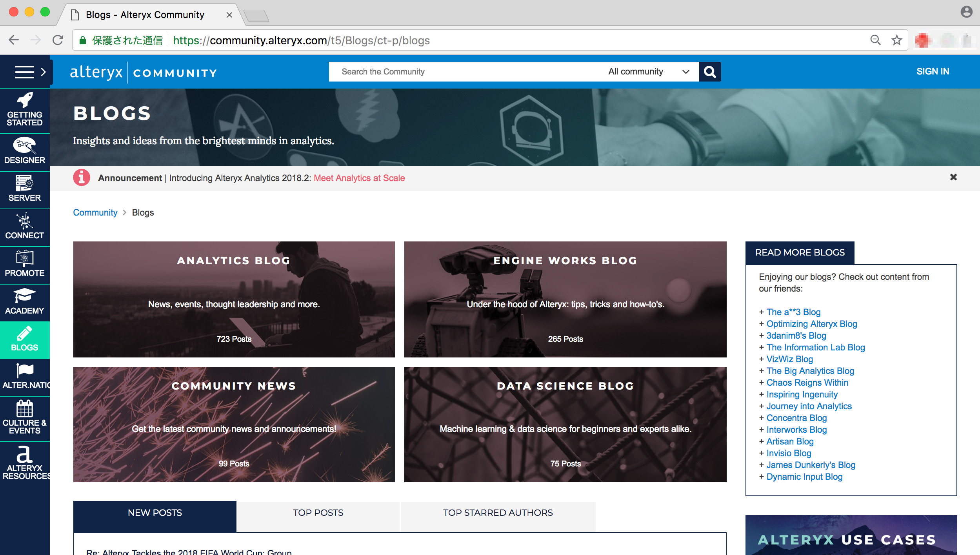Open the Dynamic Input Blog link
980x555 pixels.
(x=804, y=477)
